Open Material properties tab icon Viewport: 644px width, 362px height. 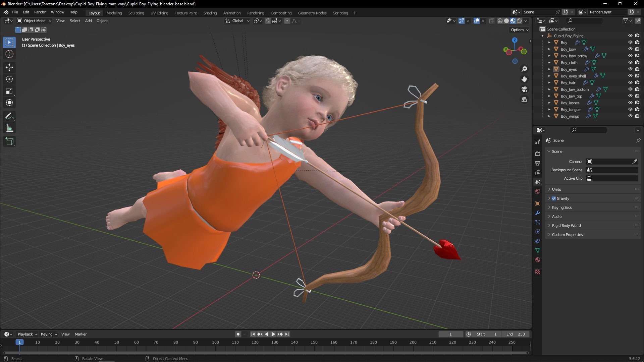click(x=538, y=260)
